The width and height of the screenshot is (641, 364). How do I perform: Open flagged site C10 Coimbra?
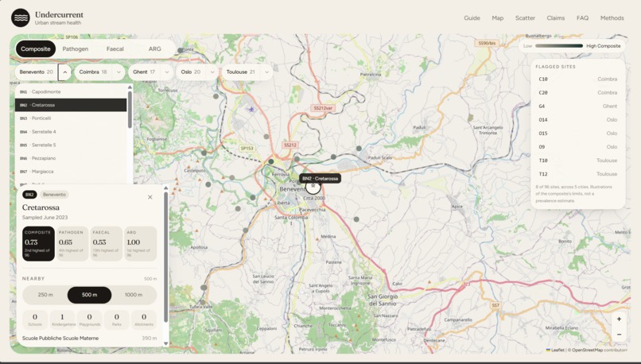point(577,79)
